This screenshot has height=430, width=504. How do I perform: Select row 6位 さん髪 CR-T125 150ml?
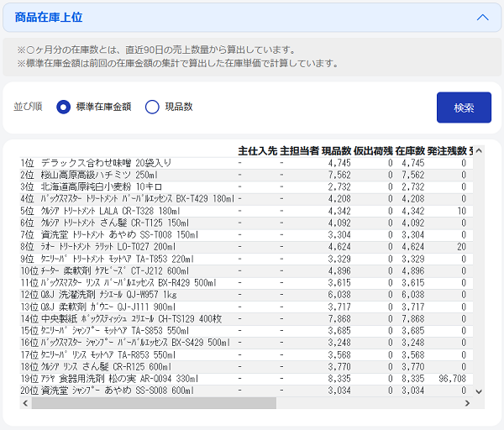point(246,223)
